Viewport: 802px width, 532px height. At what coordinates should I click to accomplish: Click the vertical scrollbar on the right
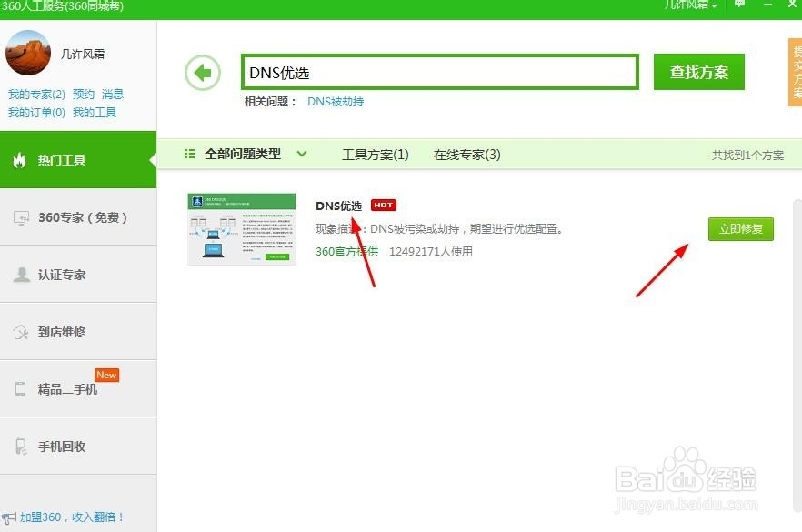797,356
